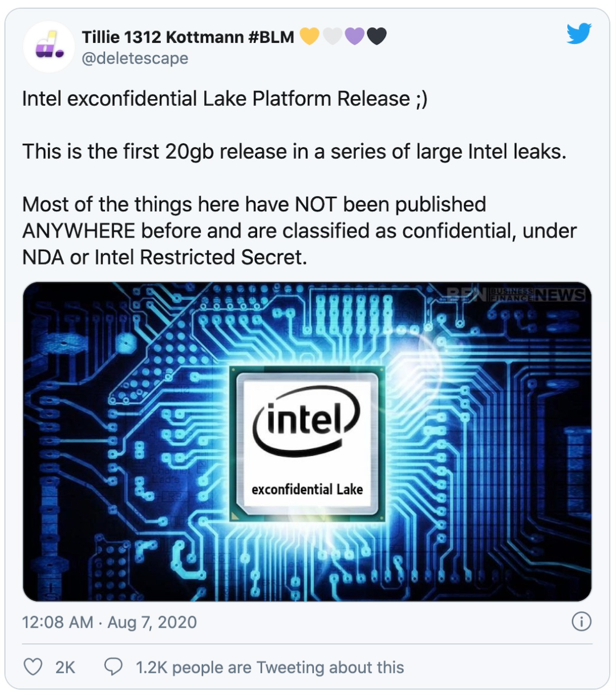Click the white heart emoji in name
This screenshot has width=616, height=695.
coord(332,37)
